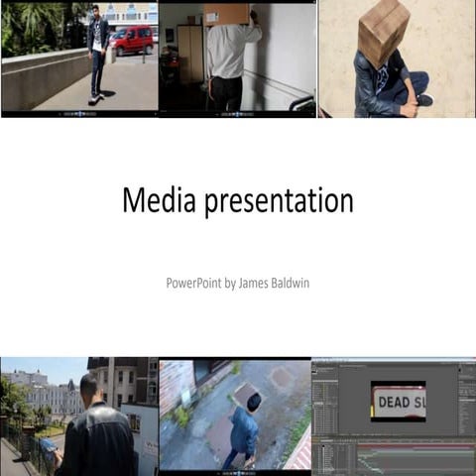
Task: Open the editing software thumbnail showing DEAD SL
Action: click(394, 416)
